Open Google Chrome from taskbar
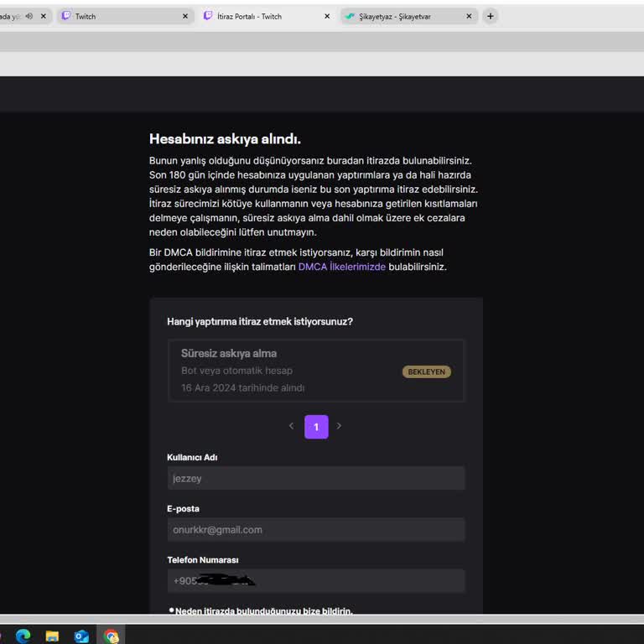The image size is (644, 644). click(111, 636)
